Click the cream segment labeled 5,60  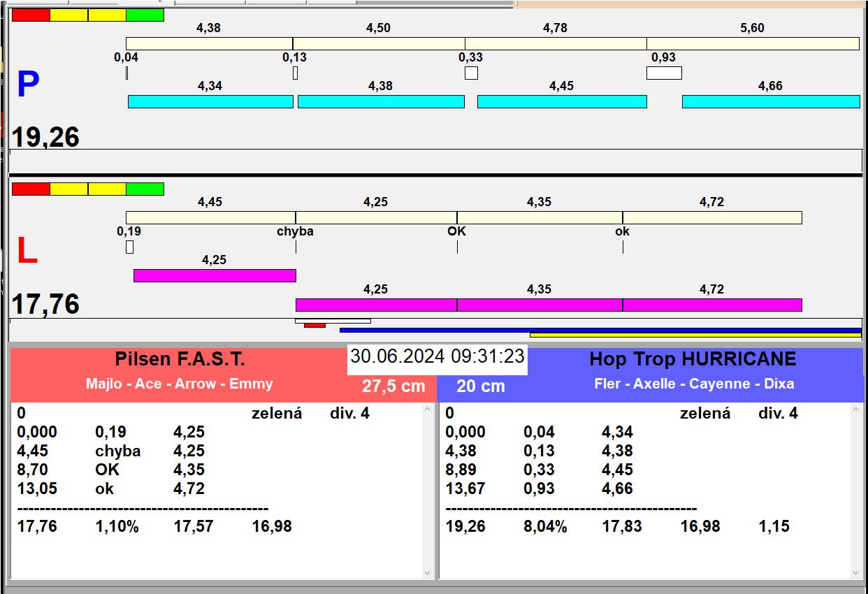752,44
